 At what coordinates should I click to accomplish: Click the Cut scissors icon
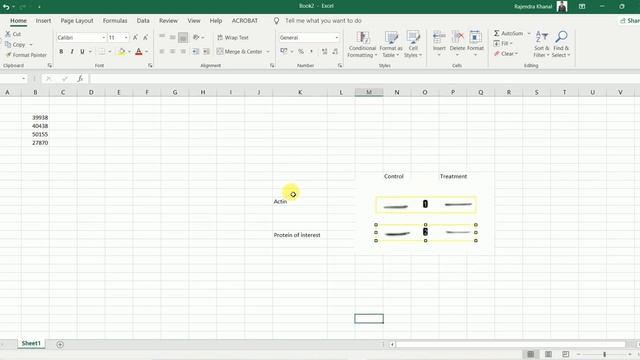coord(8,34)
